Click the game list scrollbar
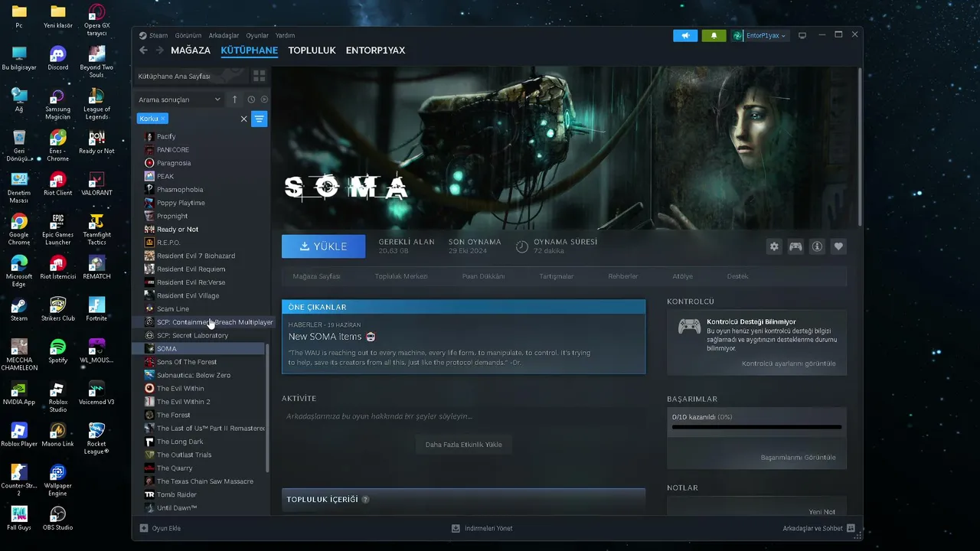Viewport: 980px width, 551px height. pos(267,408)
